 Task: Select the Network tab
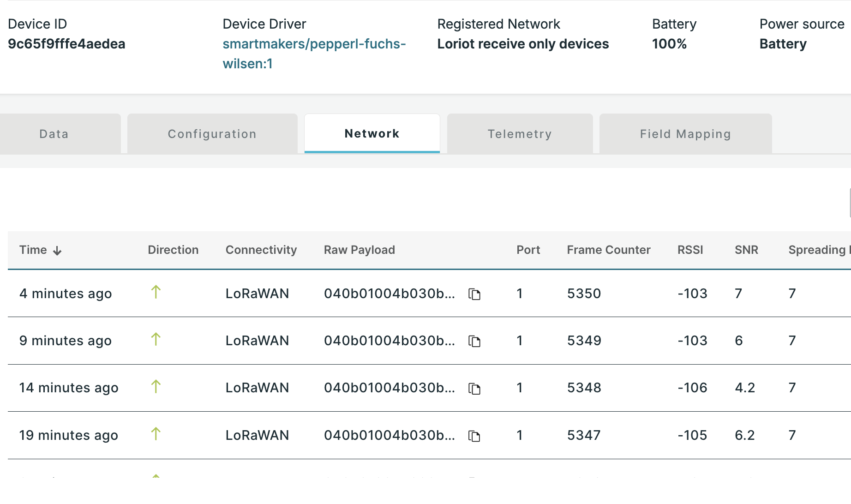point(372,133)
